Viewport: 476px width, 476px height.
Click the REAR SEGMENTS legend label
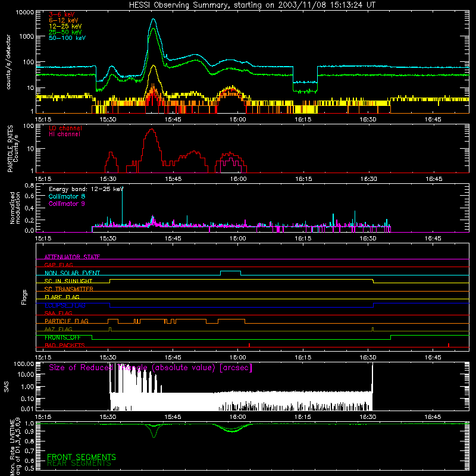coord(79,464)
